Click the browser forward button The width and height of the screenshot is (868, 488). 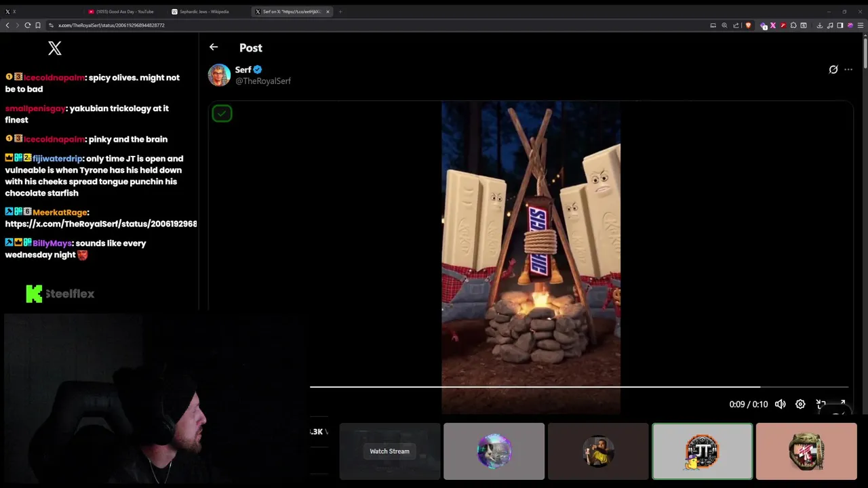point(17,25)
